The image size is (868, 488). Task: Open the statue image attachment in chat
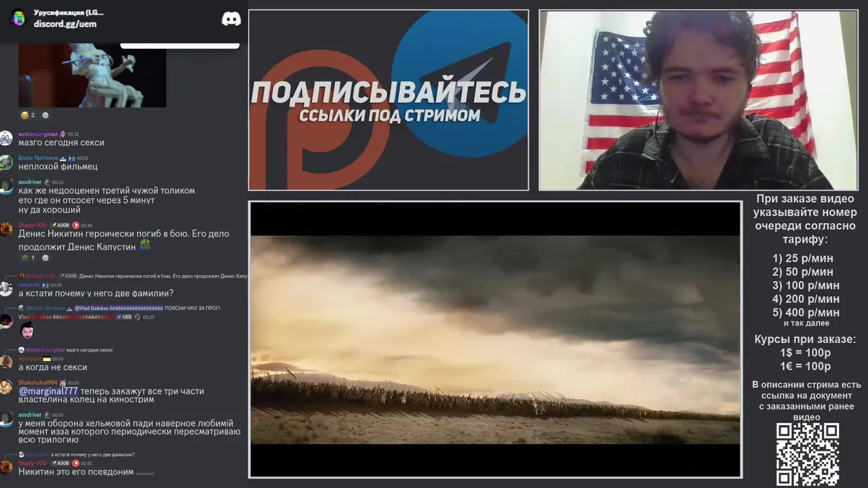pos(92,75)
